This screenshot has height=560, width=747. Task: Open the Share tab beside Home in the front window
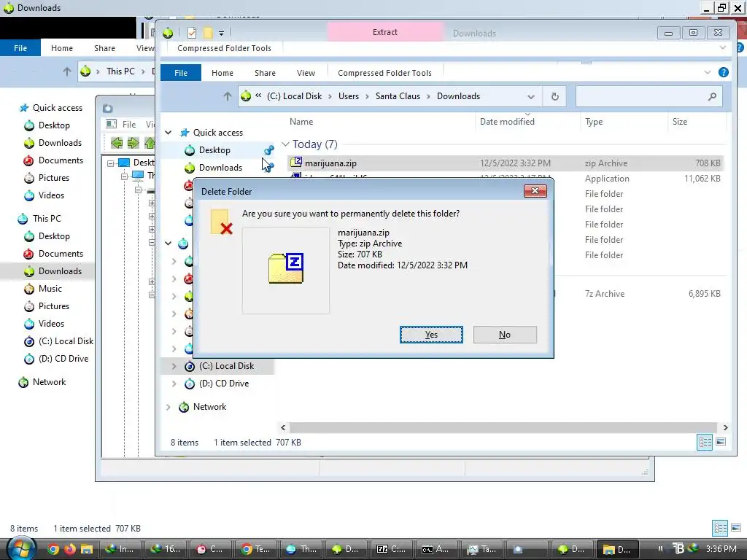[x=265, y=73]
